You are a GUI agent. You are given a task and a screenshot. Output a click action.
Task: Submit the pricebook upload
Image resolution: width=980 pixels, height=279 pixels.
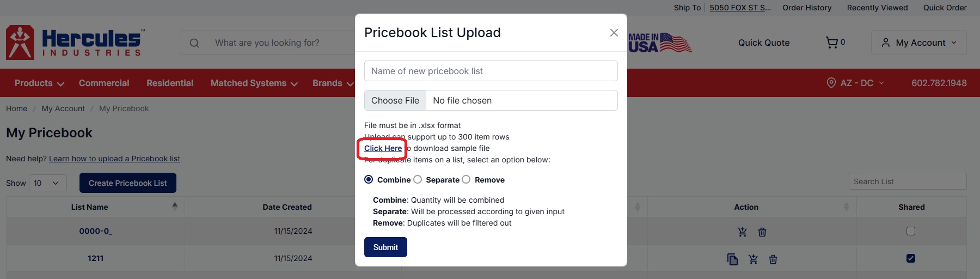[385, 247]
